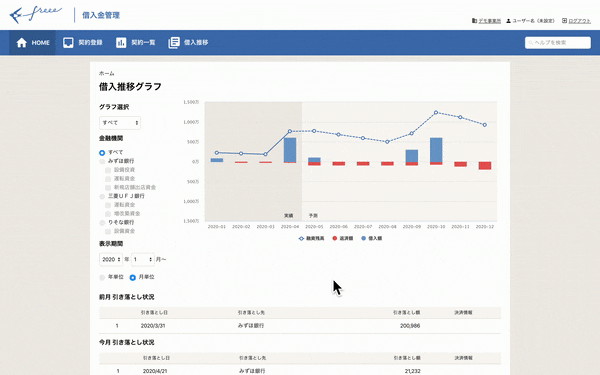The image size is (600, 375).
Task: Check the 増改築資金 checkbox
Action: pyautogui.click(x=108, y=214)
